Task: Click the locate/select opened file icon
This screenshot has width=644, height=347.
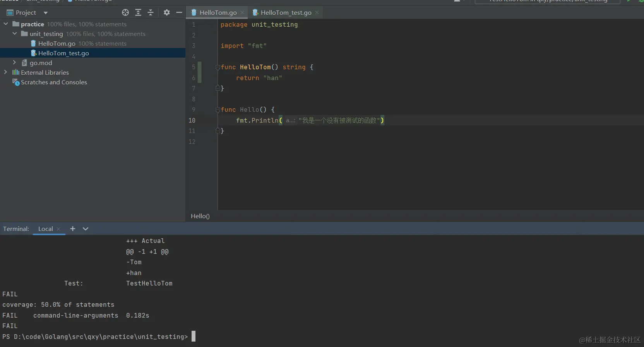Action: point(125,12)
